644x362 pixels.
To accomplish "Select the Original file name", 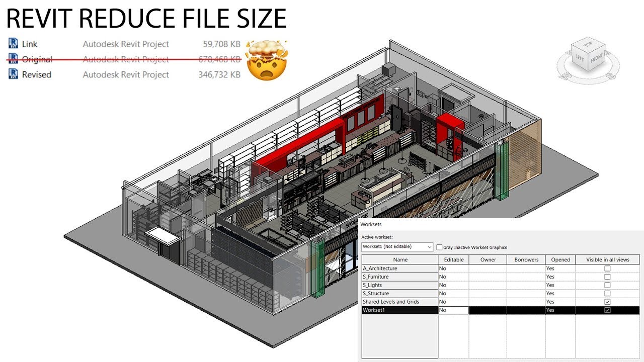I will click(37, 59).
